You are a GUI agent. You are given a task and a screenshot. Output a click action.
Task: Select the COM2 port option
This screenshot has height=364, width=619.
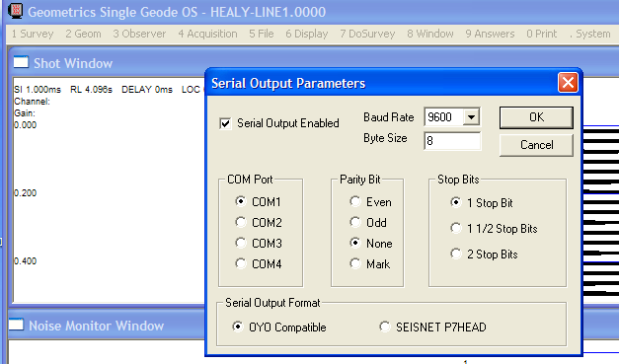click(x=241, y=222)
